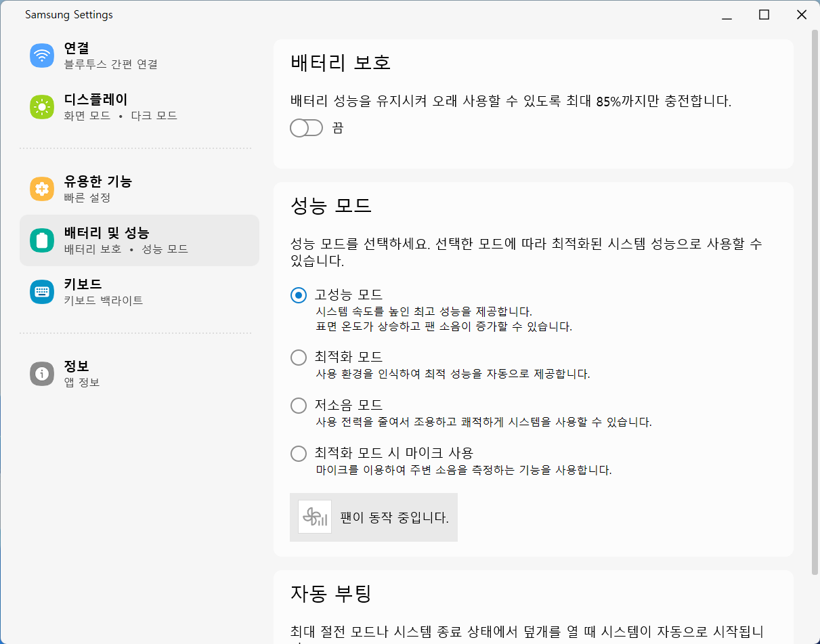This screenshot has height=644, width=820.
Task: Click the orange Useful Features flower icon
Action: pyautogui.click(x=42, y=189)
